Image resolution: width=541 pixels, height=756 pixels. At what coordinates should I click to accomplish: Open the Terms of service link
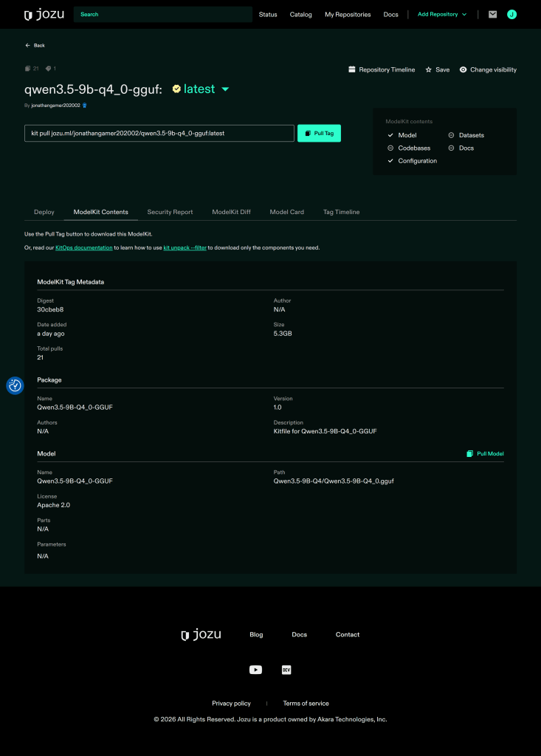click(306, 704)
